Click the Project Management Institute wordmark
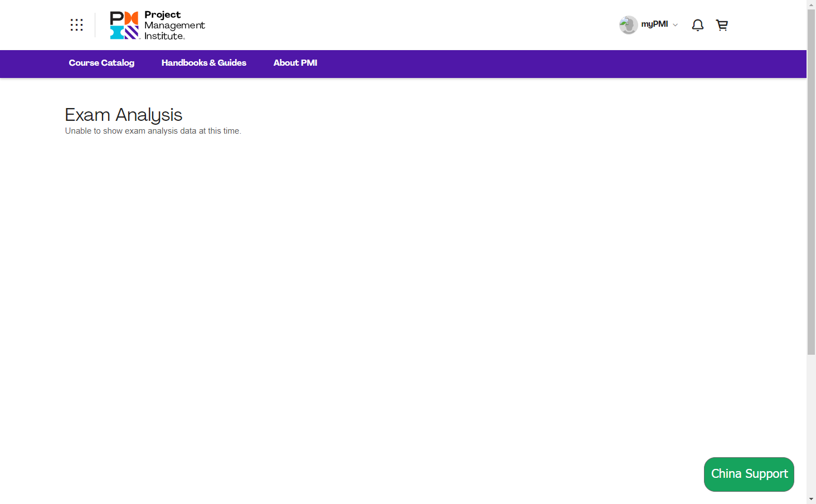Image resolution: width=816 pixels, height=504 pixels. pos(174,26)
